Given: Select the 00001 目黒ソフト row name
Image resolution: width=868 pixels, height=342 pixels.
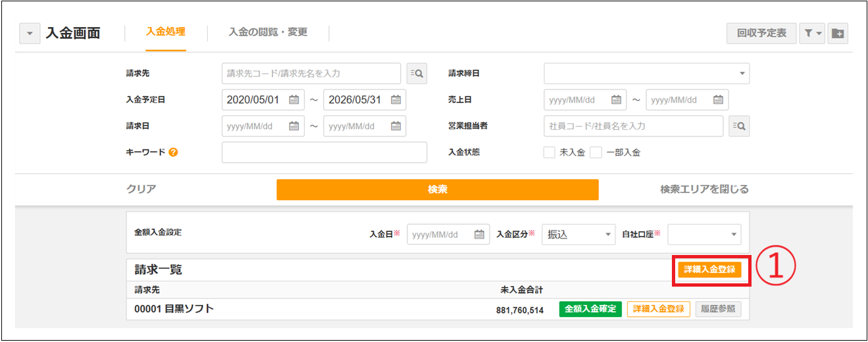Looking at the screenshot, I should (174, 308).
